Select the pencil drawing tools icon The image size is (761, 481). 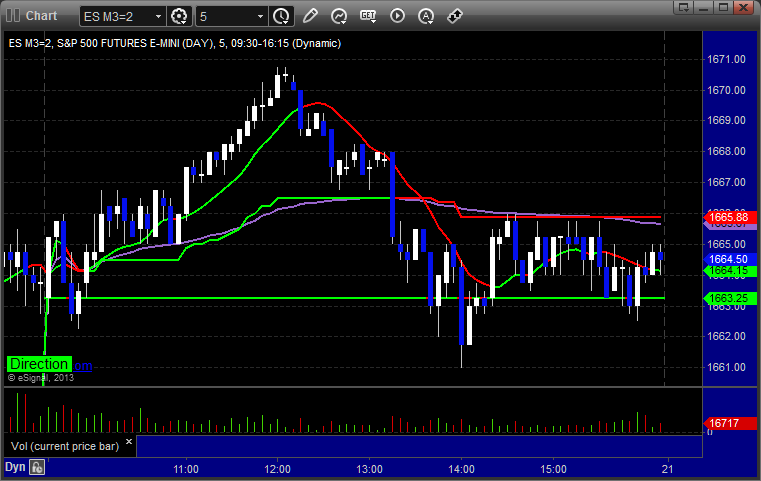[310, 16]
